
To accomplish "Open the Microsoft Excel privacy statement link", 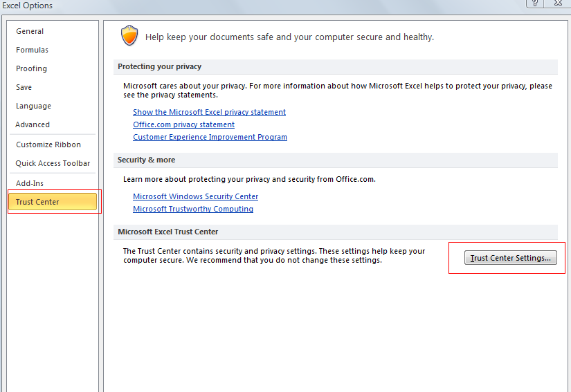I will coord(210,112).
